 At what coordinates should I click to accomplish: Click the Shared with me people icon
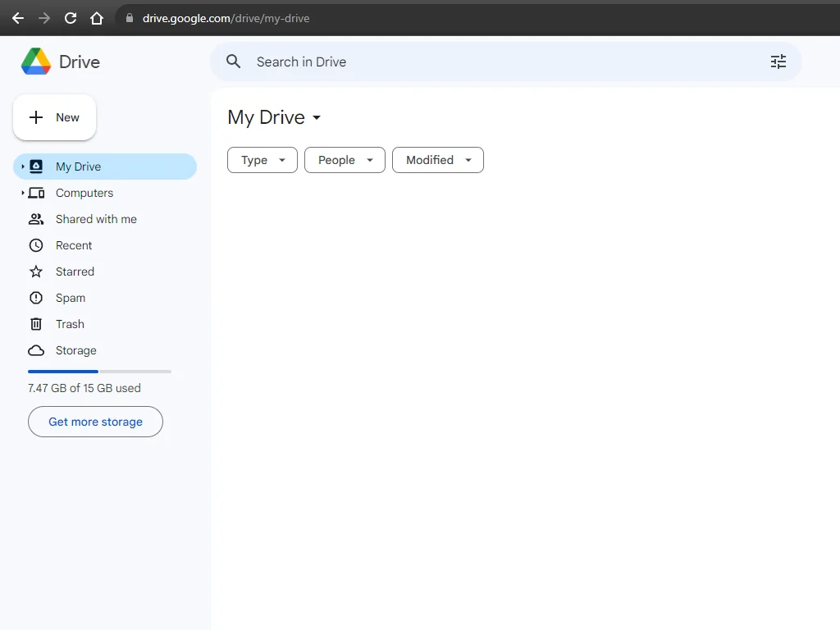point(36,219)
